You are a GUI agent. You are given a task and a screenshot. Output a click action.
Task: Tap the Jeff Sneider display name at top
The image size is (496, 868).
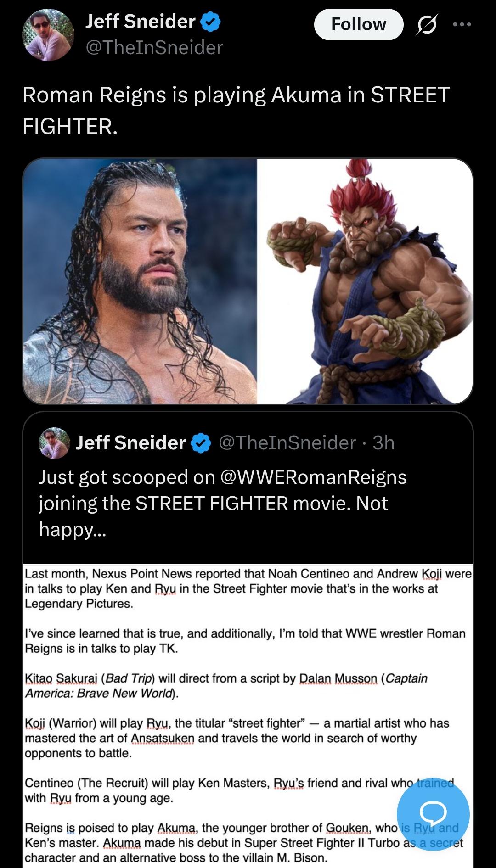[x=141, y=22]
